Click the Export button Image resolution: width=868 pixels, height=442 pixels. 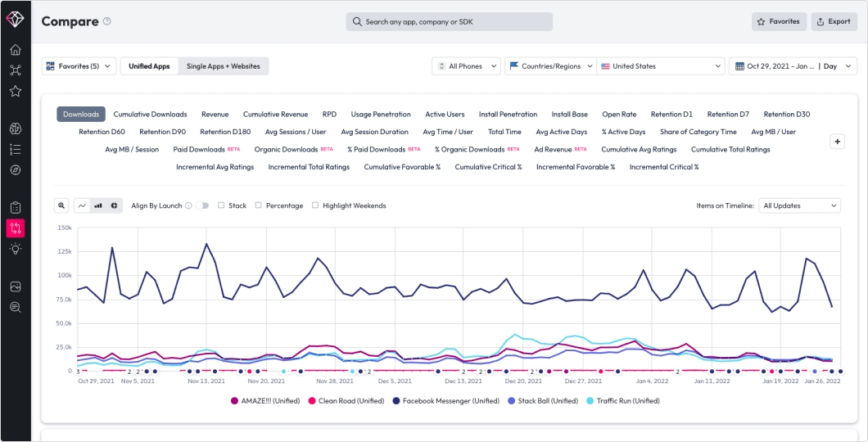[834, 21]
